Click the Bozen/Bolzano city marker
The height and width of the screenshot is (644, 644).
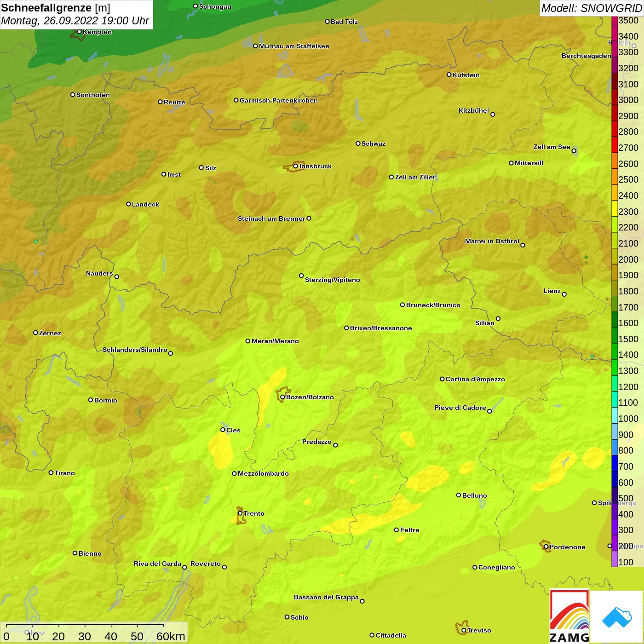click(x=282, y=397)
